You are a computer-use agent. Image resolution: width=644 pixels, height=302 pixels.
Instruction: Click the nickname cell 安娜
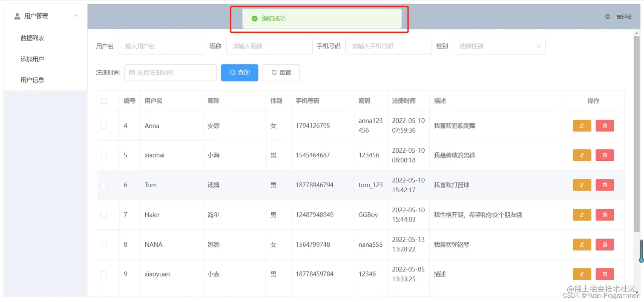[x=213, y=125]
